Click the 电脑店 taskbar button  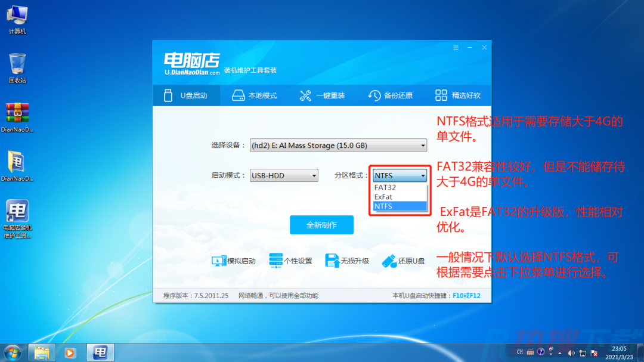(100, 352)
